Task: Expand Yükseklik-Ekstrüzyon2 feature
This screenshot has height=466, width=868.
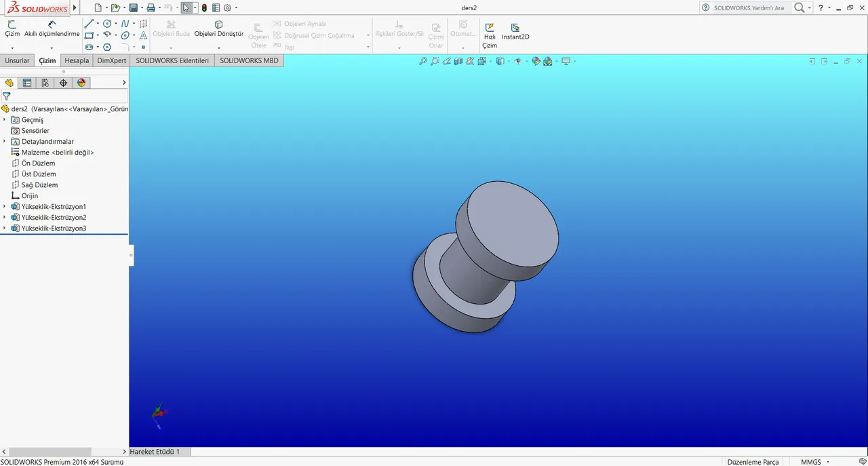Action: tap(5, 217)
